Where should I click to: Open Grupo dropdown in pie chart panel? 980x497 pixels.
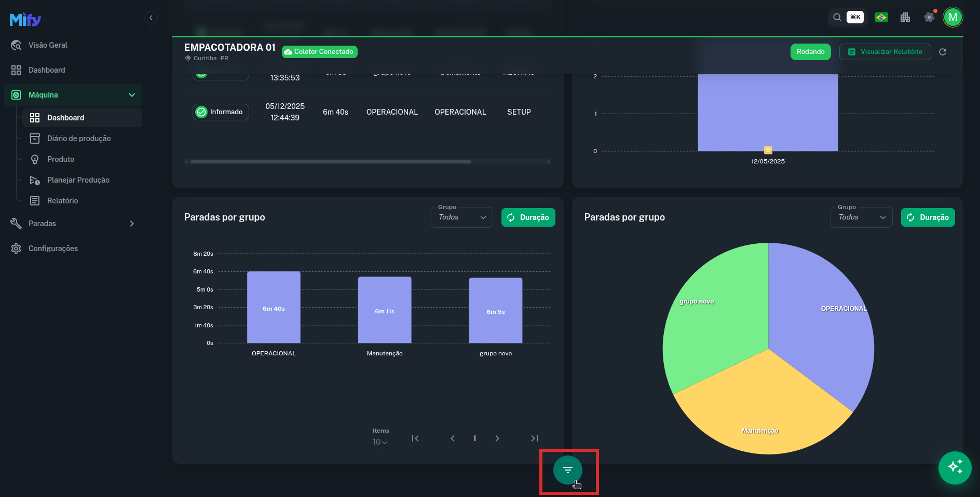861,217
